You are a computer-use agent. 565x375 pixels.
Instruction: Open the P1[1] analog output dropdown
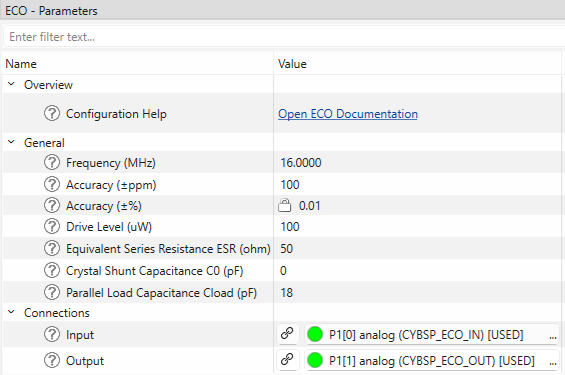click(432, 360)
